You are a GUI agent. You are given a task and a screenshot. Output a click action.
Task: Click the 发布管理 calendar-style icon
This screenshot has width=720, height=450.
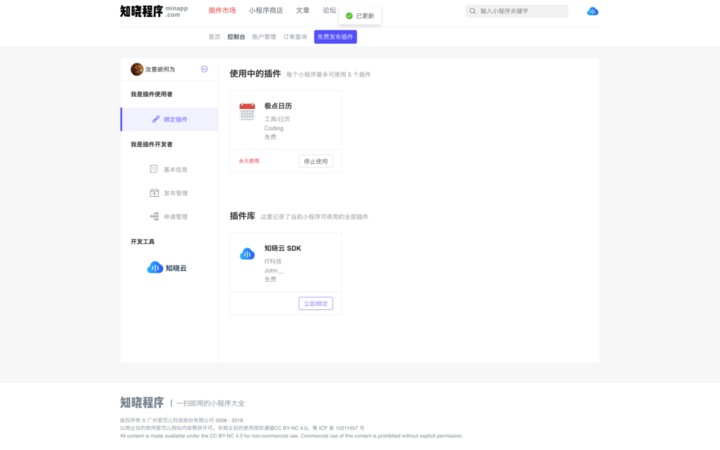[154, 193]
